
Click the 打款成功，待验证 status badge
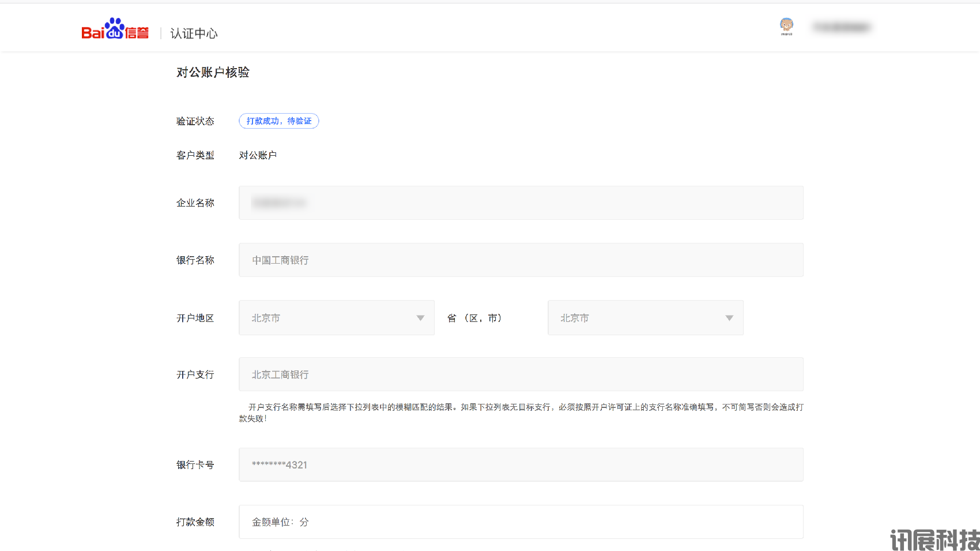click(278, 121)
